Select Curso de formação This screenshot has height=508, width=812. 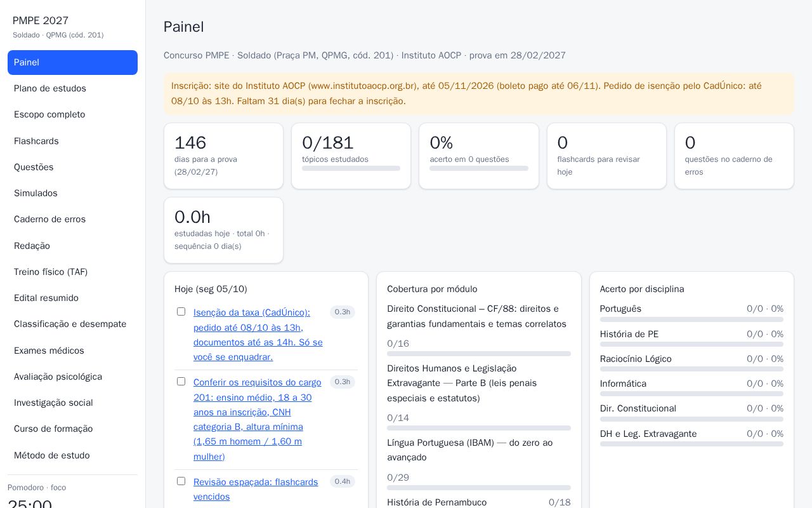coord(72,429)
